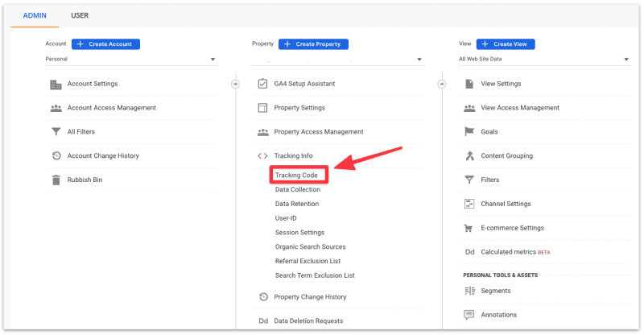Click the Goals flag icon
Viewport: 644px width, 335px height.
click(x=469, y=132)
